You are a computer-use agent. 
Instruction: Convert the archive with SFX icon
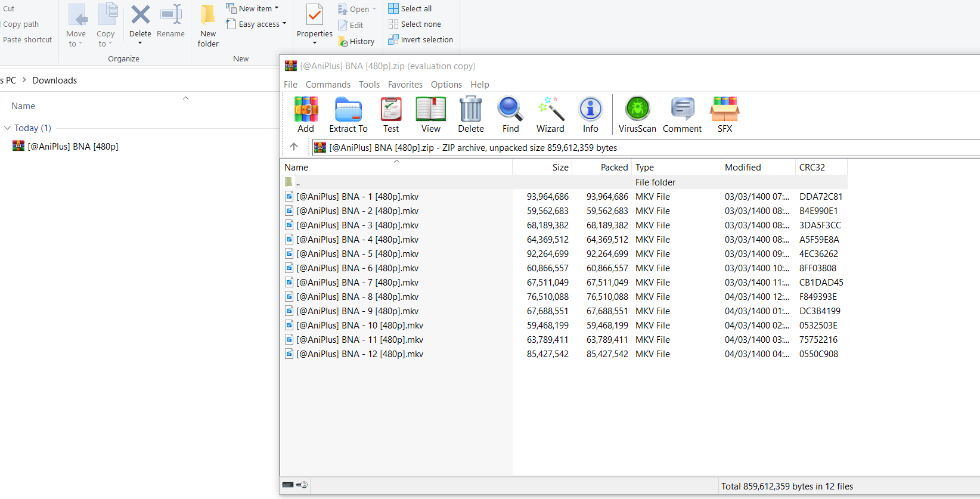725,114
